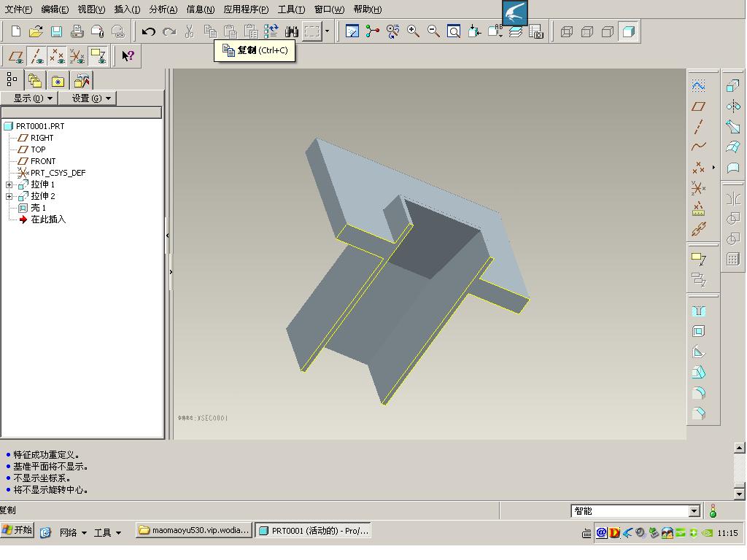The height and width of the screenshot is (560, 747).
Task: Click the Regenerate model icon
Action: pyautogui.click(x=271, y=31)
